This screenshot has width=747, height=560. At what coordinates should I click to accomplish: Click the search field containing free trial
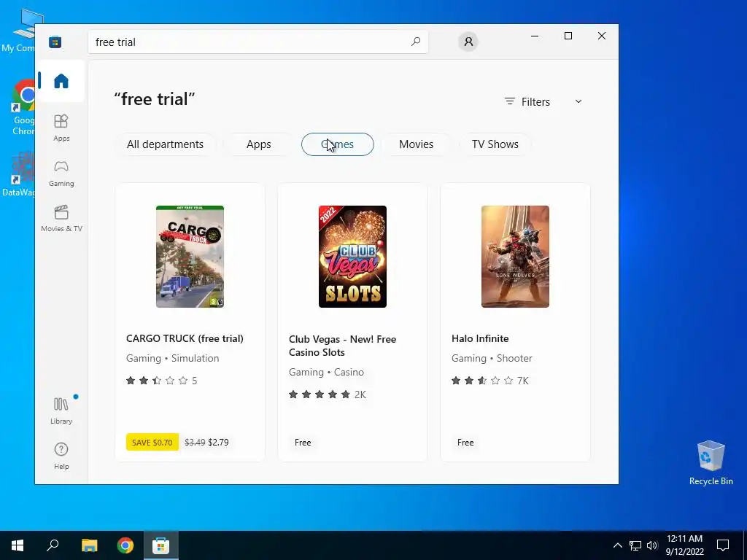258,42
